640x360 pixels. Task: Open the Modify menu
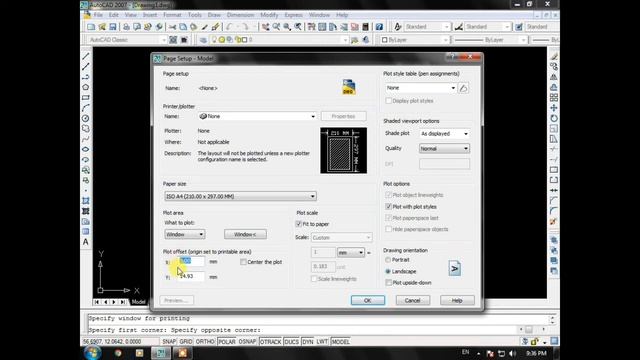[269, 15]
